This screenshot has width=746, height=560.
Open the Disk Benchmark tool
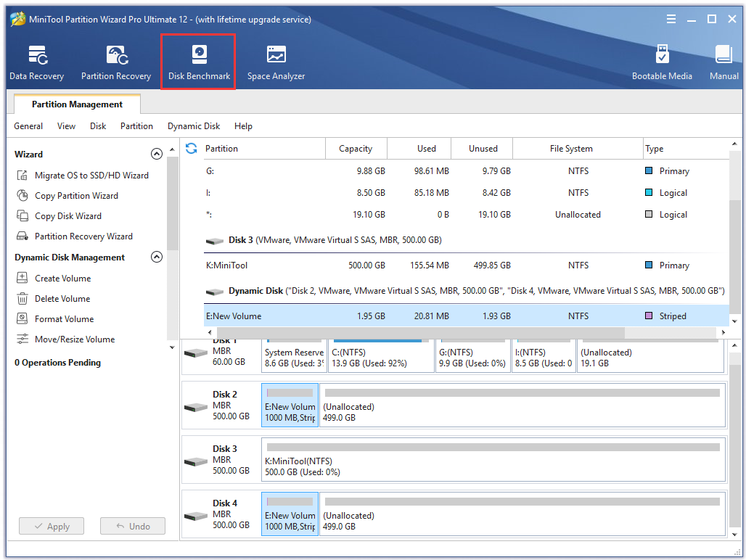click(199, 62)
